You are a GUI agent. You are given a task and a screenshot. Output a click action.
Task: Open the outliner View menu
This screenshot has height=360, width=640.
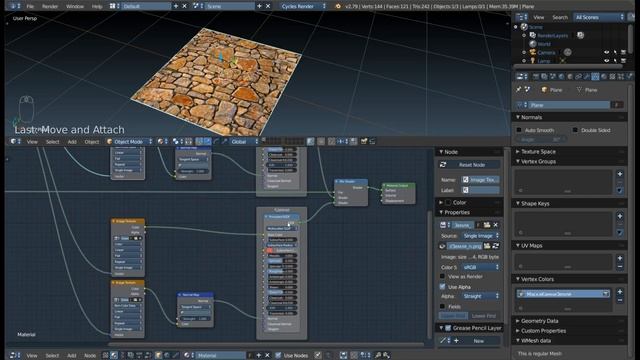(x=539, y=17)
